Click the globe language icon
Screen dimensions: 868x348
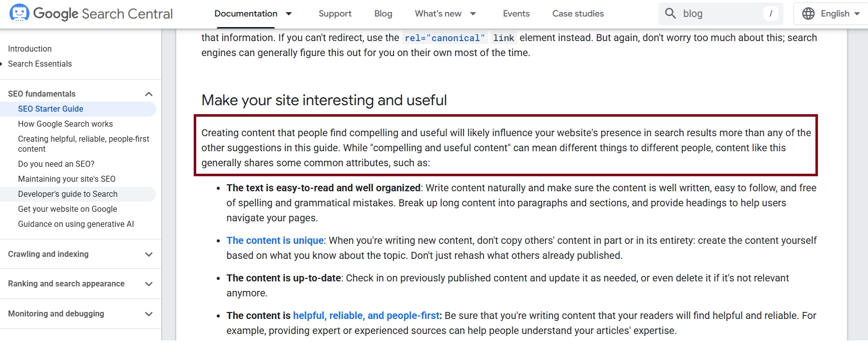tap(808, 14)
